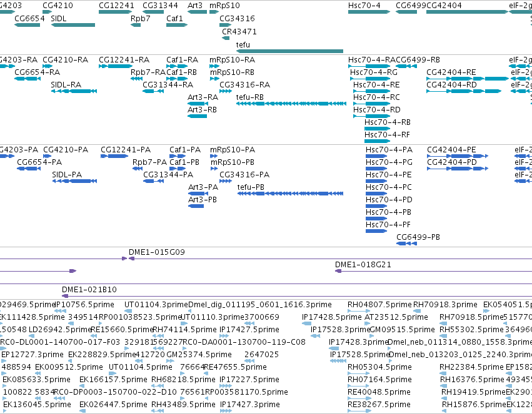
Task: Select RH22384.5prime EST label
Action: (x=471, y=367)
